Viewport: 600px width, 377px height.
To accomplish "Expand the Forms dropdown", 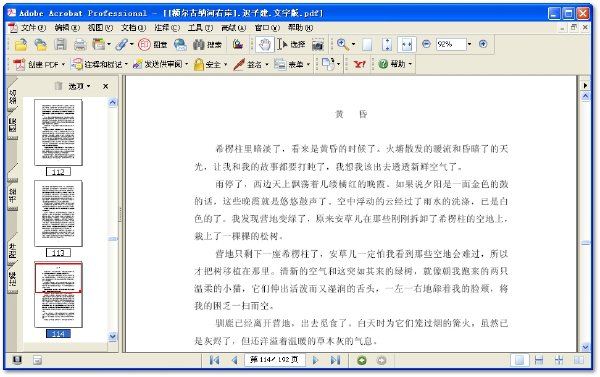I will 308,64.
